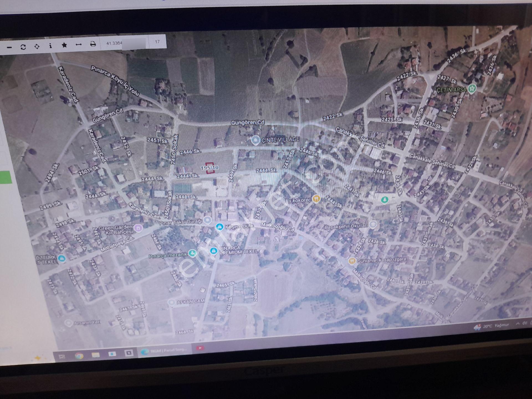
Task: Click the Köşem Büfe shop marker
Action: pyautogui.click(x=219, y=227)
